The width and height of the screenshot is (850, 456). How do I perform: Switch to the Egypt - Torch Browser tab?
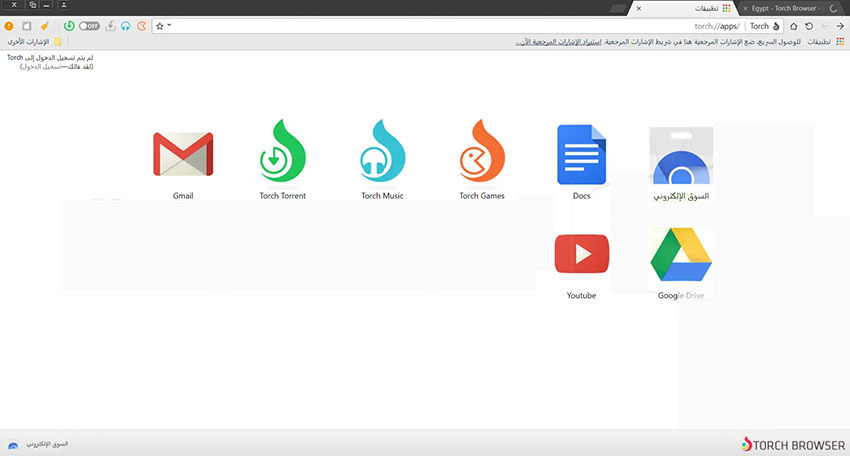[789, 8]
